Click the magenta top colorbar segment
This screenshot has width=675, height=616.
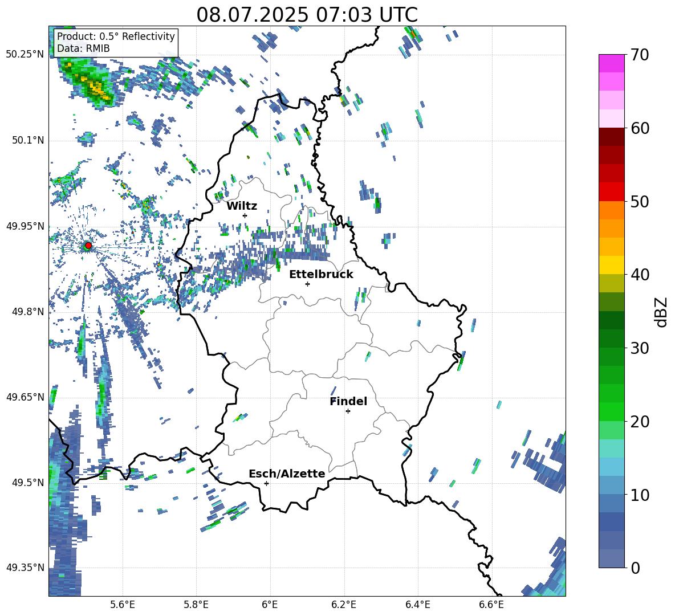[611, 63]
